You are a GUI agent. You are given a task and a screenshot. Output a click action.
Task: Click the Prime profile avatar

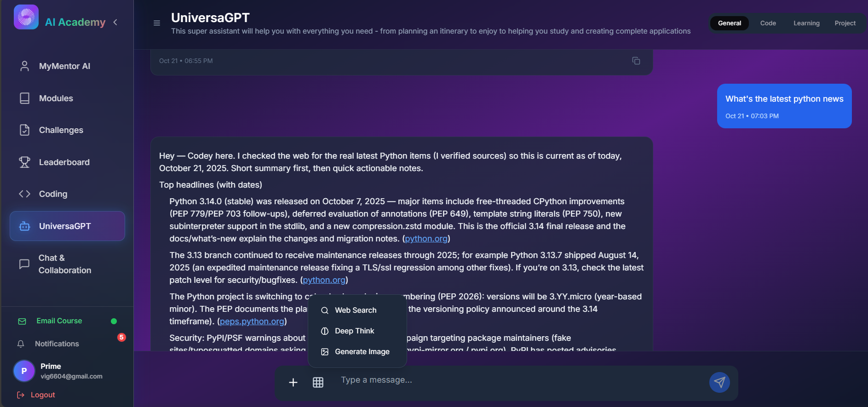coord(24,371)
